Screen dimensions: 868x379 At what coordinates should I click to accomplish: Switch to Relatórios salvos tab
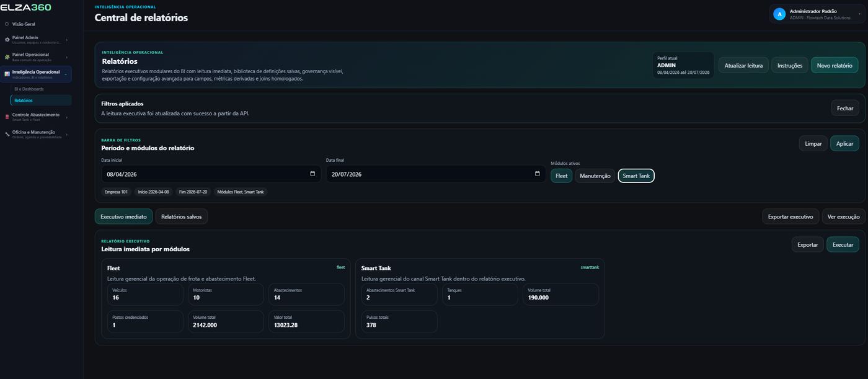click(x=182, y=216)
